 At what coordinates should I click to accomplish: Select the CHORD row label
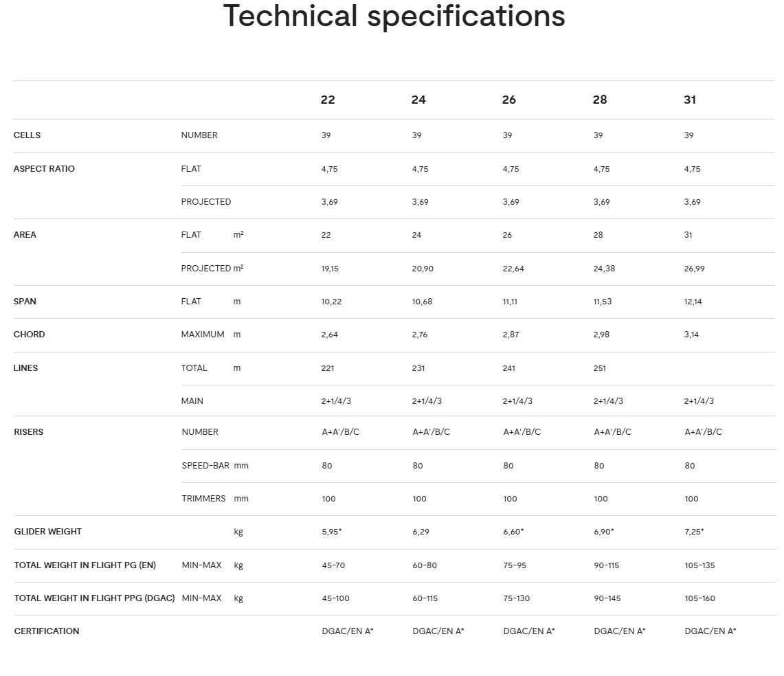coord(29,335)
